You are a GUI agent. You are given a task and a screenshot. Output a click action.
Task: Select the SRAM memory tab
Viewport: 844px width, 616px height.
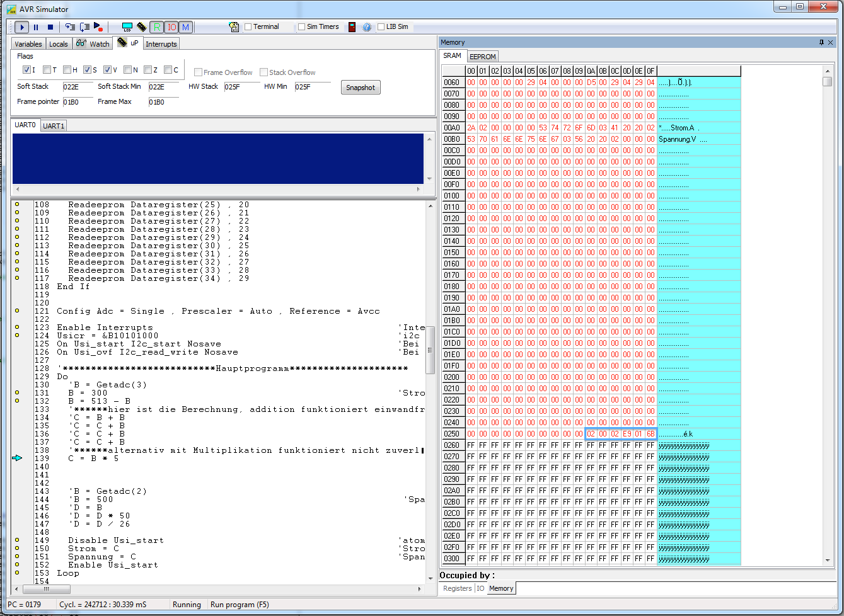[x=453, y=56]
